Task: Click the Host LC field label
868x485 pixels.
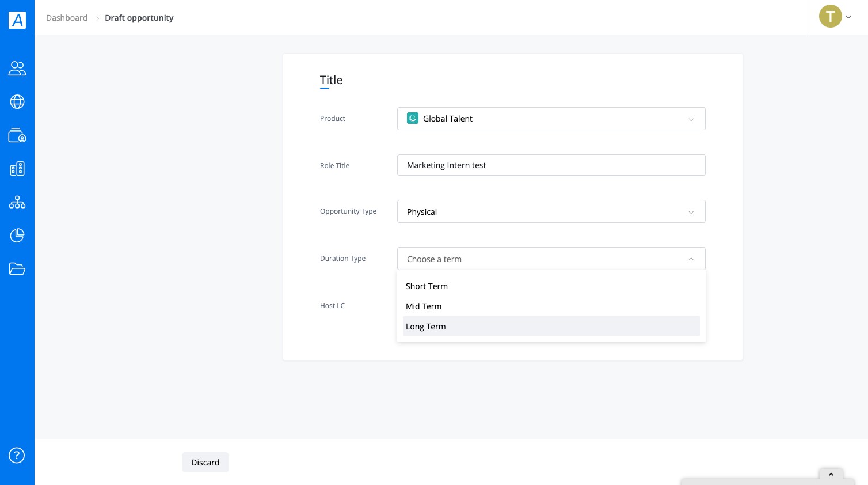Action: [332, 306]
